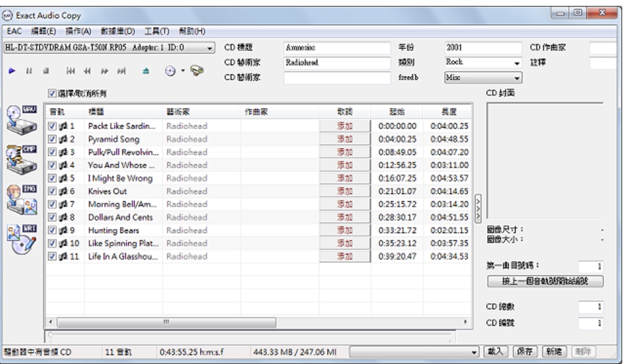Pause the CD playback
Image resolution: width=632 pixels, height=364 pixels.
[x=28, y=70]
